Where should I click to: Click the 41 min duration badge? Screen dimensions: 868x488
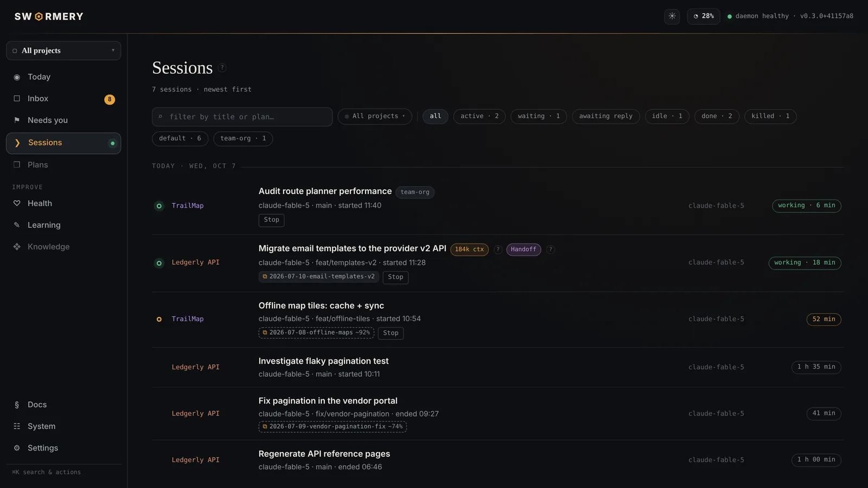tap(824, 413)
